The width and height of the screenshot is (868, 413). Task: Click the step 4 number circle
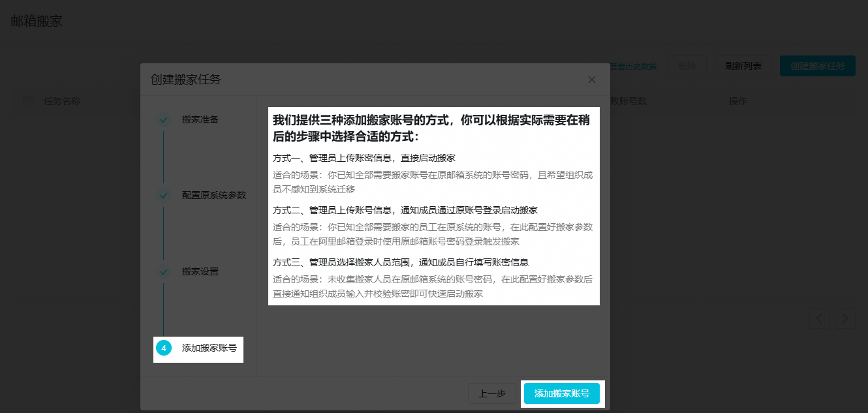(x=164, y=348)
